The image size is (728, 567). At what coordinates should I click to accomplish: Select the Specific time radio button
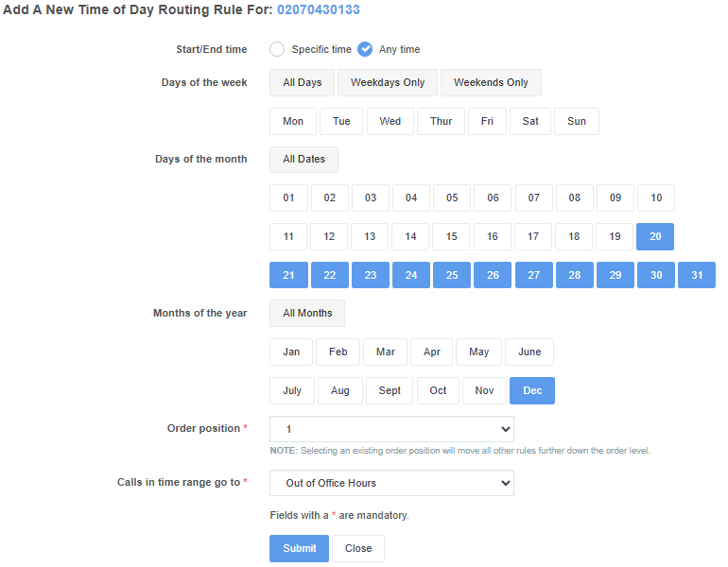277,49
